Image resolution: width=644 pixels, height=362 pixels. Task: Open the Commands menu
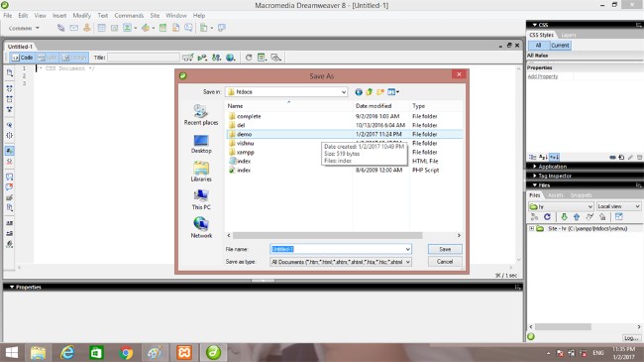[x=129, y=15]
